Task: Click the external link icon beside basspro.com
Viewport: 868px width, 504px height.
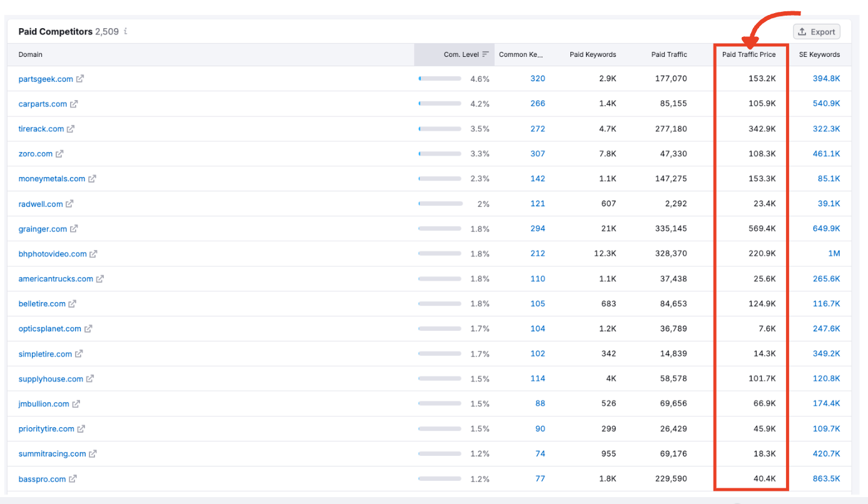Action: (x=72, y=479)
